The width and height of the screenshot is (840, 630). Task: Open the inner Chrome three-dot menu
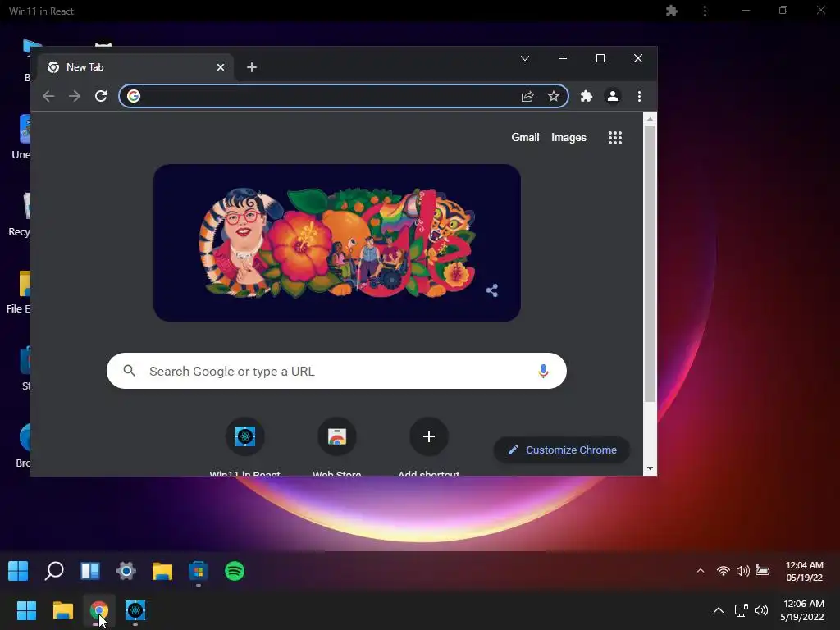pyautogui.click(x=639, y=96)
